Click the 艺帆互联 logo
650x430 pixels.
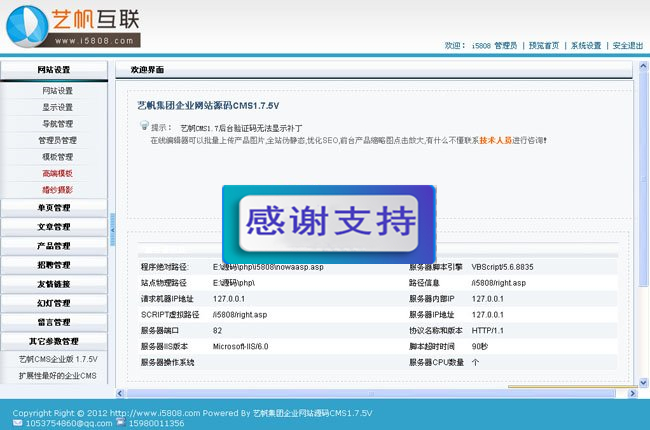[x=73, y=27]
